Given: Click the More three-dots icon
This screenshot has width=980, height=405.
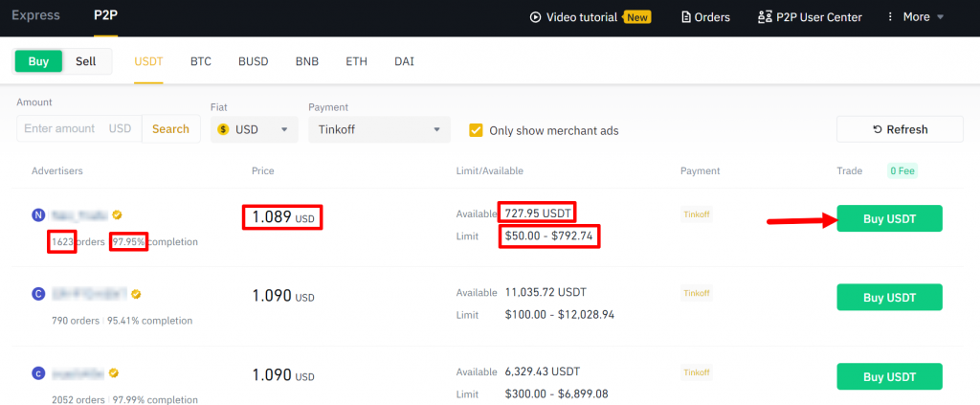Looking at the screenshot, I should click(x=891, y=17).
